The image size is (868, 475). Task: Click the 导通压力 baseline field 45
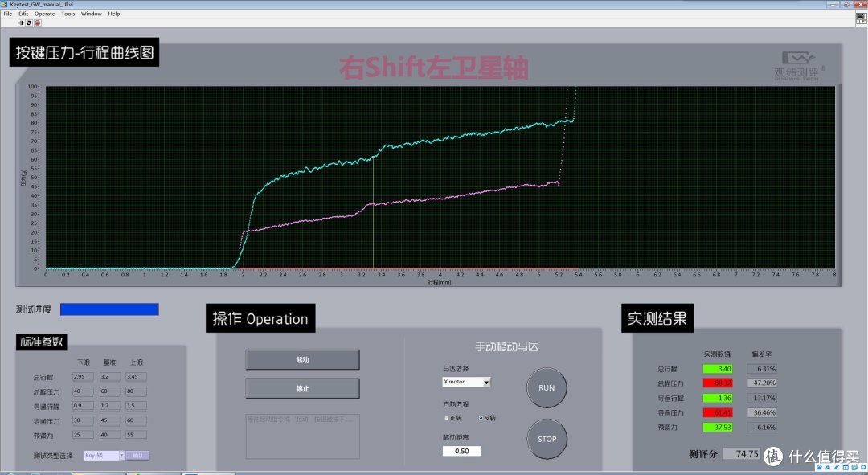109,420
